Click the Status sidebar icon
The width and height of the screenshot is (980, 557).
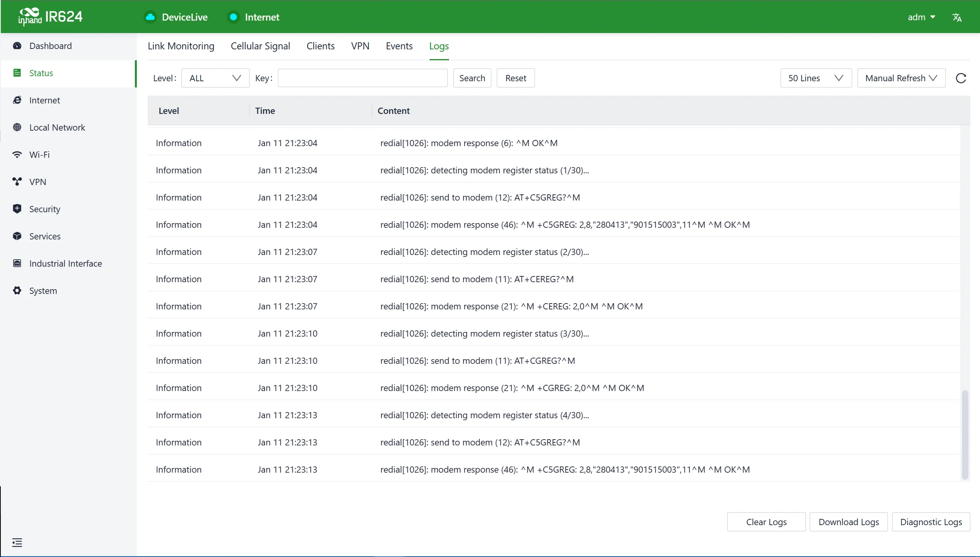17,73
